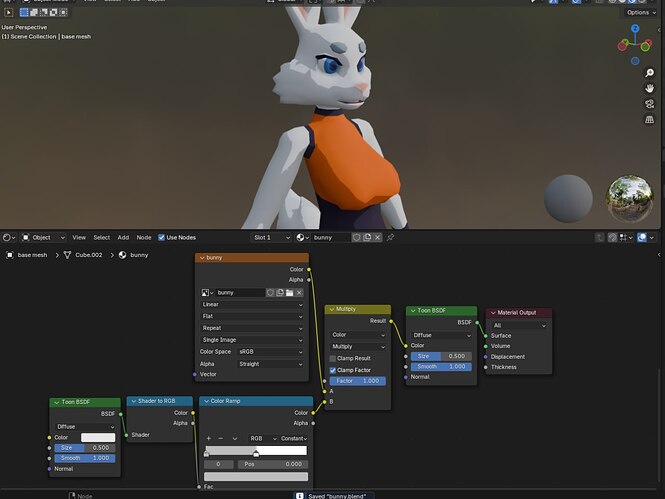
Task: Click the Color Ramp stop index field
Action: coord(218,464)
